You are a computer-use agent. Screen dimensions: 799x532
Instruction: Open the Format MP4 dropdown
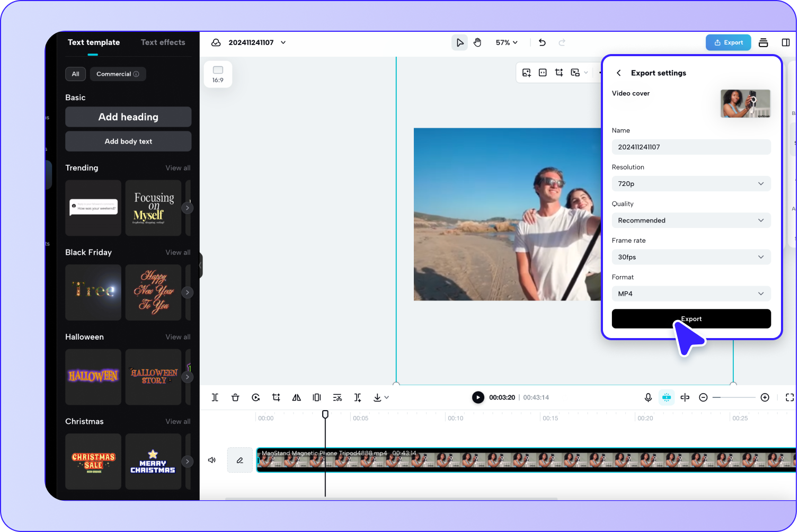[691, 294]
